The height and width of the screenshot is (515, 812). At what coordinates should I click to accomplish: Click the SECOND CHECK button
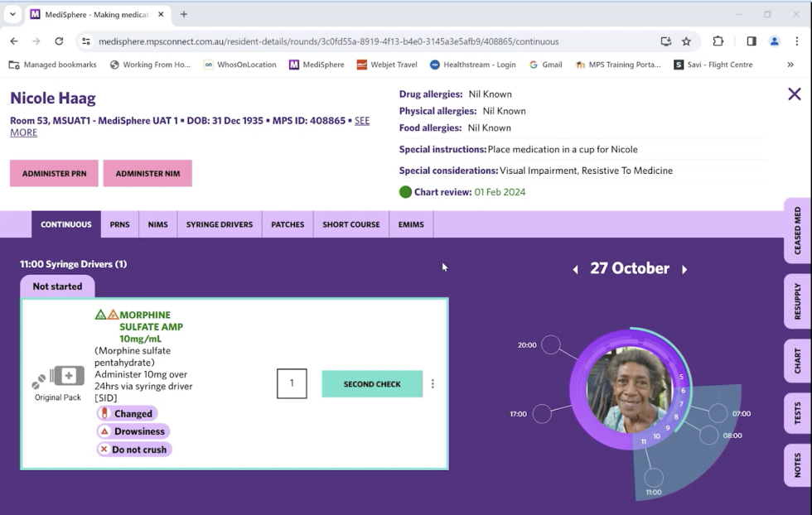pyautogui.click(x=371, y=383)
